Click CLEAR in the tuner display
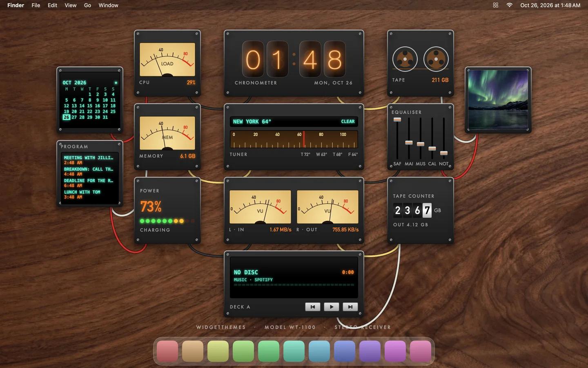This screenshot has height=368, width=588. (x=348, y=121)
